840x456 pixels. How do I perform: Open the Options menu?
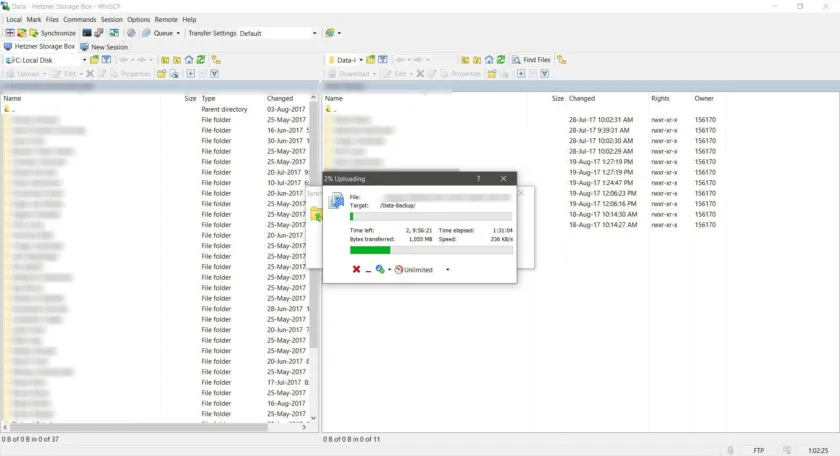138,19
